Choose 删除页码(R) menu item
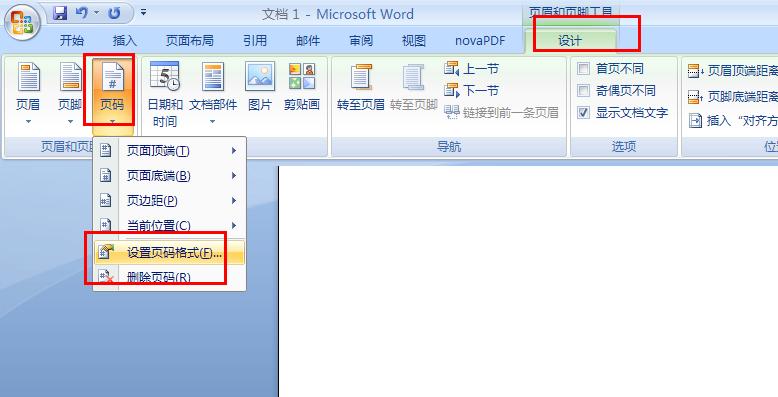The height and width of the screenshot is (397, 778). click(169, 277)
